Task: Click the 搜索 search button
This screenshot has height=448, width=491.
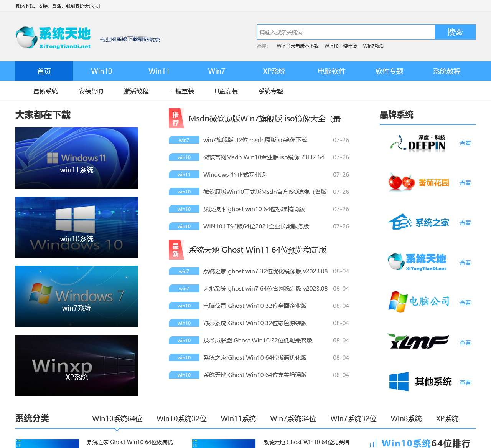Action: click(455, 32)
